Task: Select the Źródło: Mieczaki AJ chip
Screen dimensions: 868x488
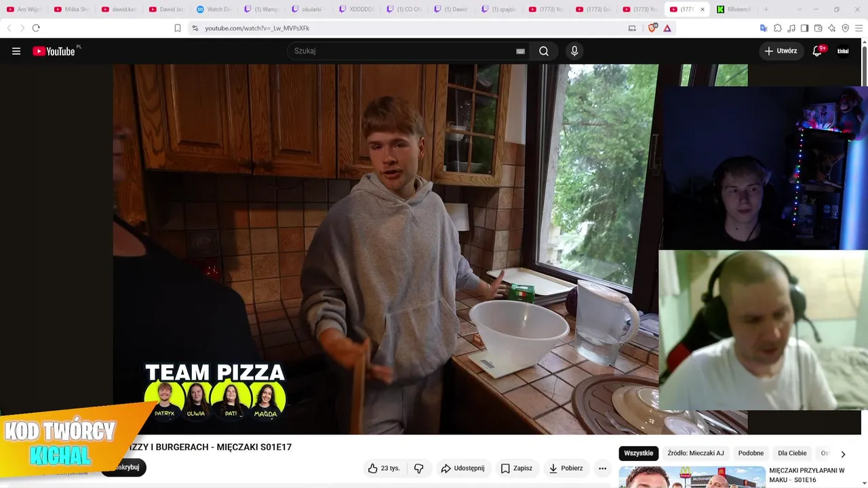Action: (696, 453)
